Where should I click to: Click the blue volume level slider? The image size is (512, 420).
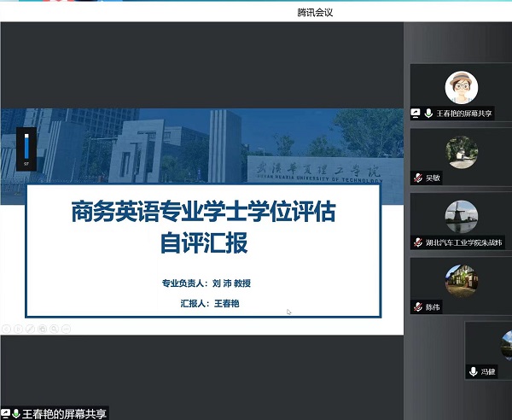pyautogui.click(x=26, y=147)
